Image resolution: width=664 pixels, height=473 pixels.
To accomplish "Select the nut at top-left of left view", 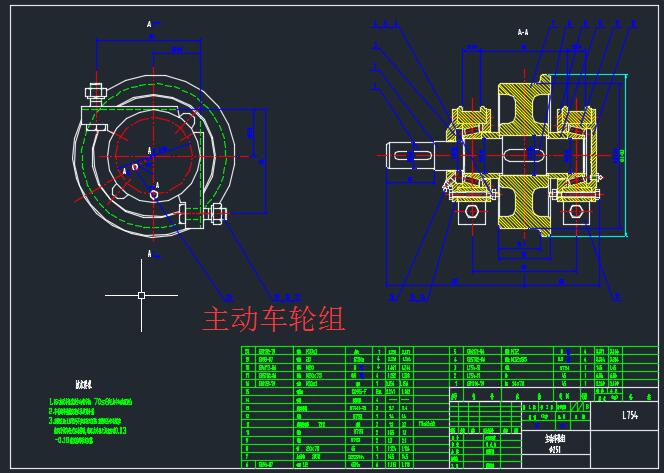I will pyautogui.click(x=95, y=92).
